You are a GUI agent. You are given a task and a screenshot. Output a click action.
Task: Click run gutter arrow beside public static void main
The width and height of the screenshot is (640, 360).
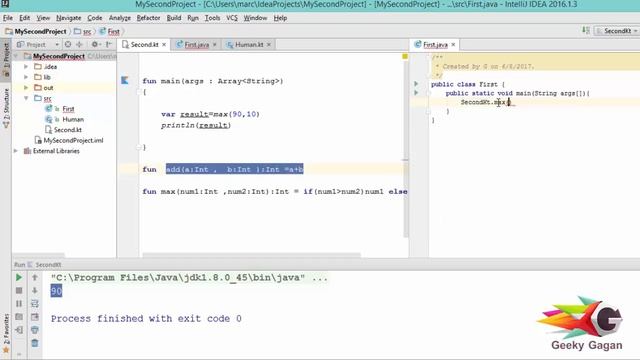(416, 93)
